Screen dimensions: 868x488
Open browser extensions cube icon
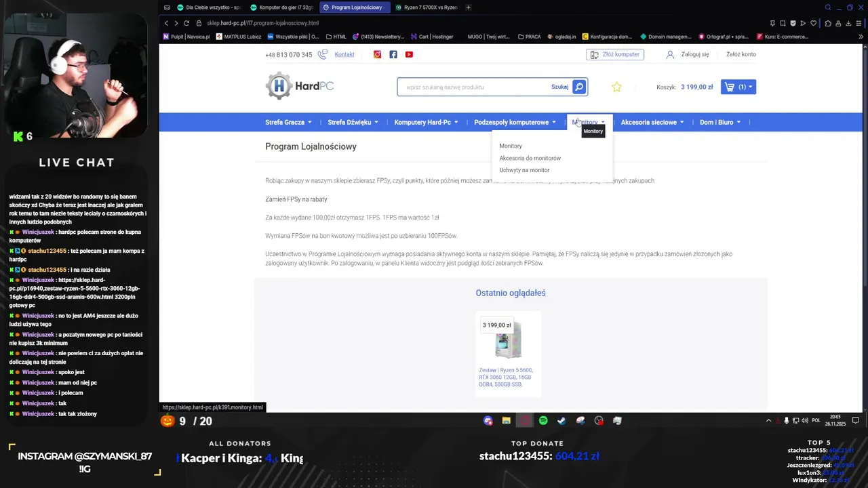pyautogui.click(x=828, y=23)
